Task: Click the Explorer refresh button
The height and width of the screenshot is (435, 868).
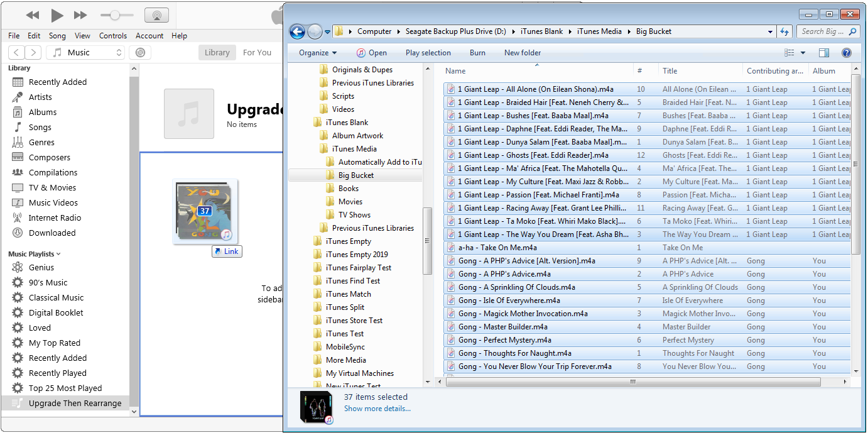Action: click(x=784, y=31)
